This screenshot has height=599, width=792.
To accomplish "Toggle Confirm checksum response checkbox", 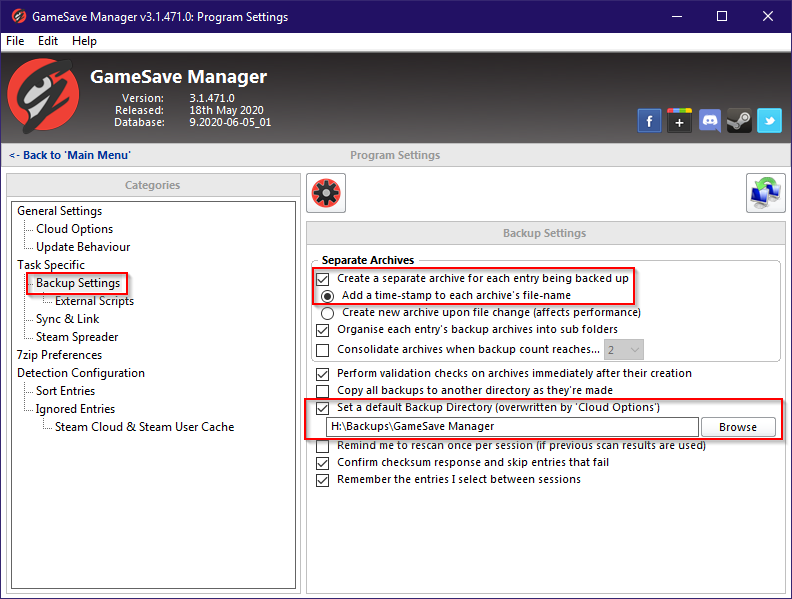I will [323, 463].
